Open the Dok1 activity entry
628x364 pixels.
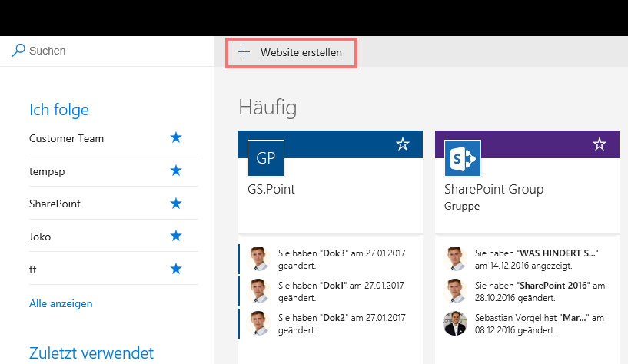pyautogui.click(x=341, y=292)
